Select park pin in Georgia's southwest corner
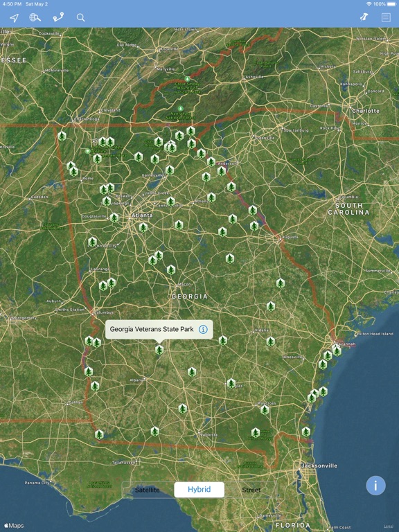This screenshot has width=399, height=532. (99, 434)
